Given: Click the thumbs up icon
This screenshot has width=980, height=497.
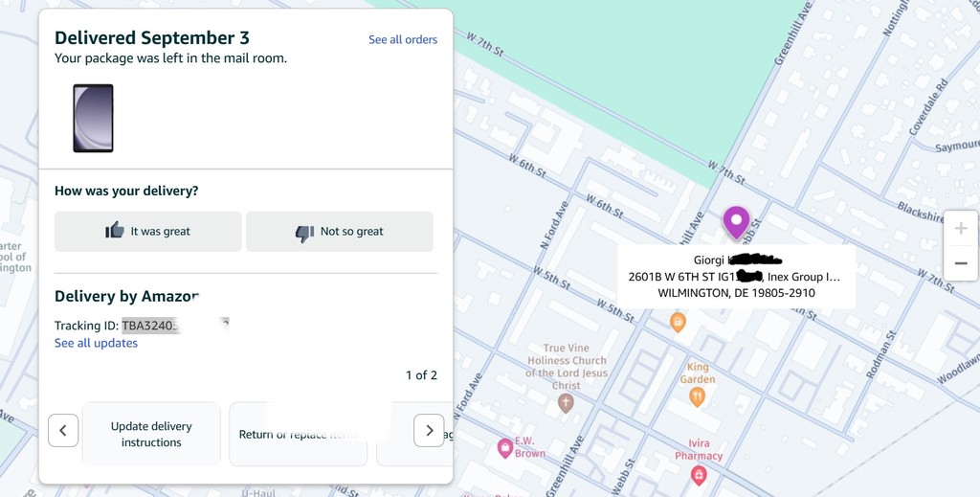Looking at the screenshot, I should pyautogui.click(x=115, y=231).
